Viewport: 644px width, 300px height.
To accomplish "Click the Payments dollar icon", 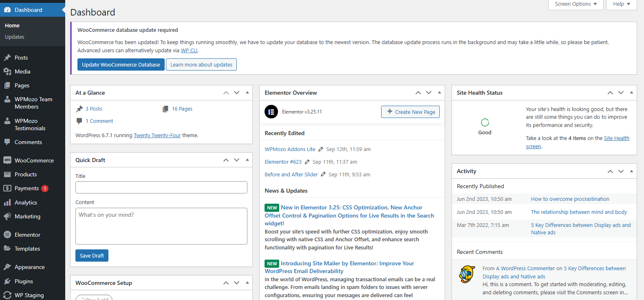I will coord(7,188).
